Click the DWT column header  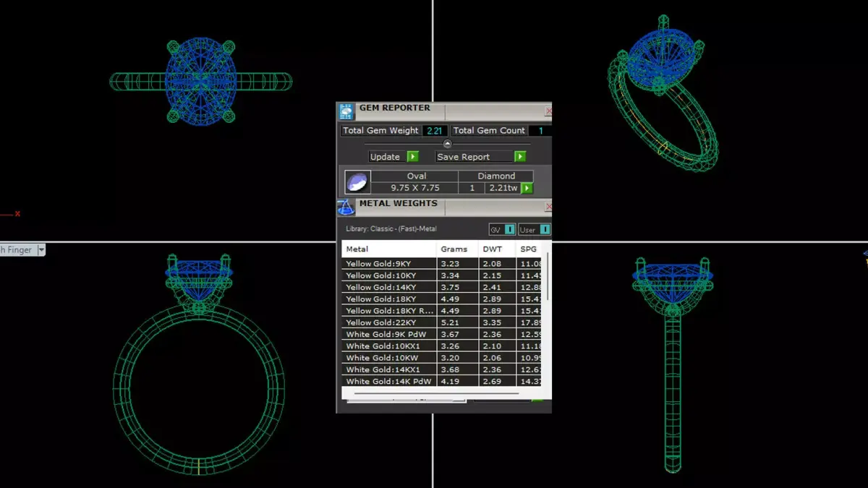[498, 249]
